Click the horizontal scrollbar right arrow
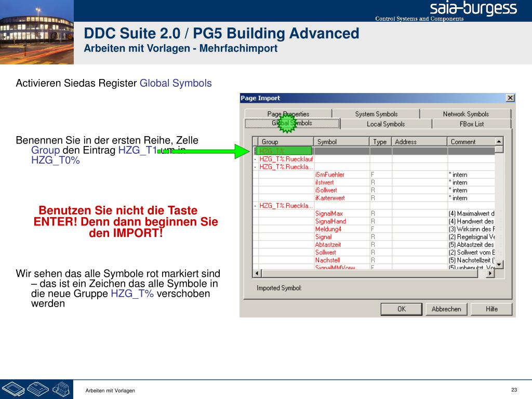 [490, 273]
